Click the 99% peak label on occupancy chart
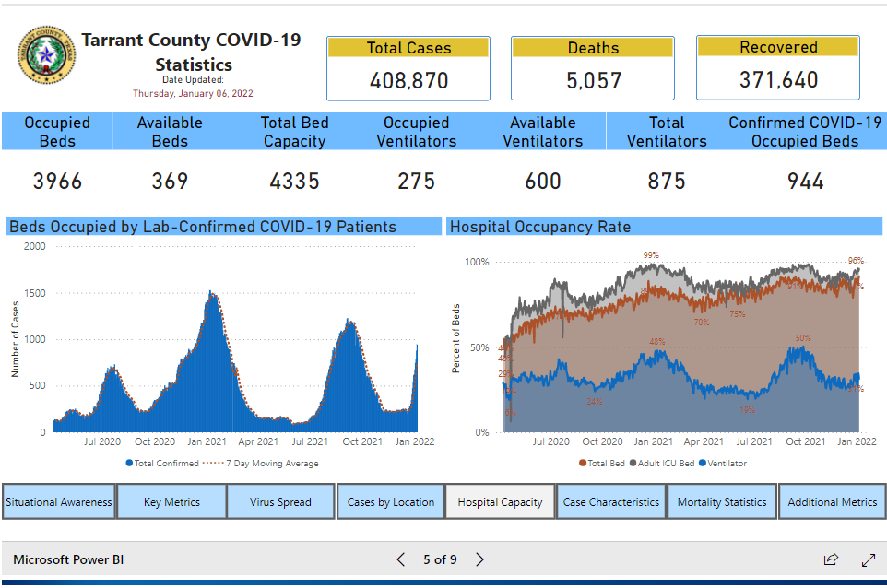The width and height of the screenshot is (887, 588). (x=651, y=255)
